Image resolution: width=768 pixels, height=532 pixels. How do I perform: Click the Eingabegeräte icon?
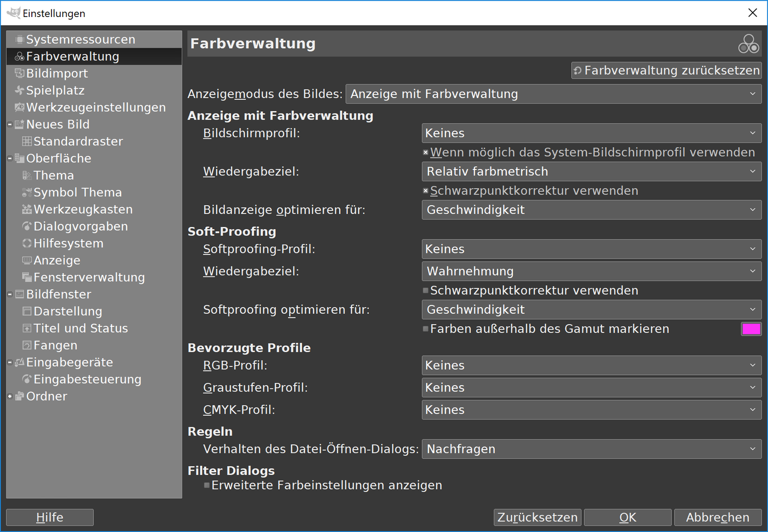tap(20, 363)
